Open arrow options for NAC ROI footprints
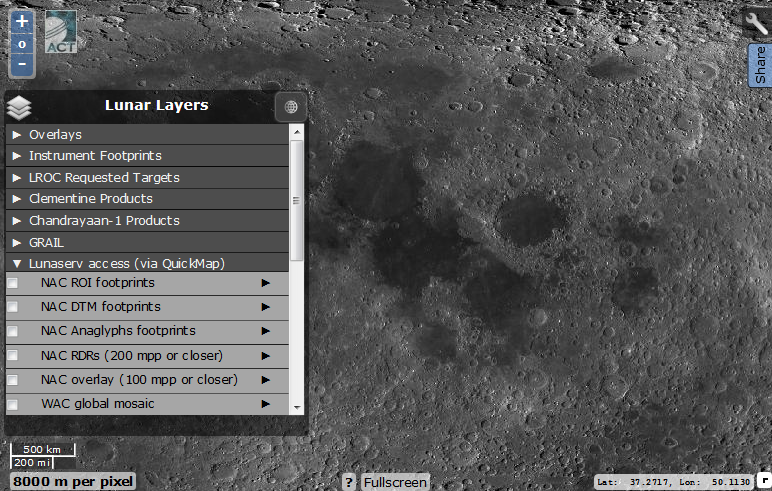This screenshot has width=772, height=491. [x=266, y=283]
